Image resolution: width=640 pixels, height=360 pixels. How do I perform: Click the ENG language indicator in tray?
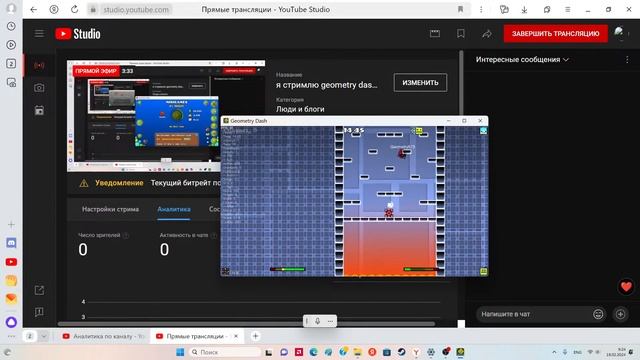577,352
